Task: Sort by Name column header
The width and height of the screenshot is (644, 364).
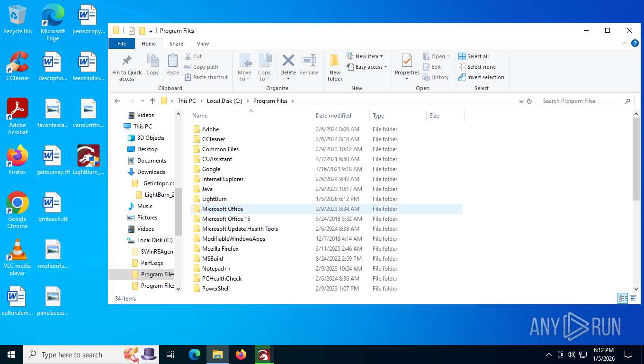Action: pyautogui.click(x=251, y=116)
